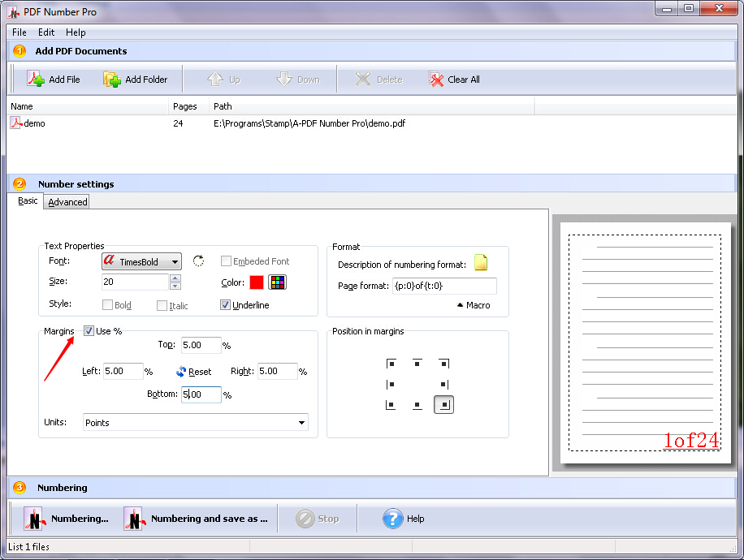Viewport: 744px width, 560px height.
Task: Toggle the Use % margins checkbox
Action: point(89,331)
